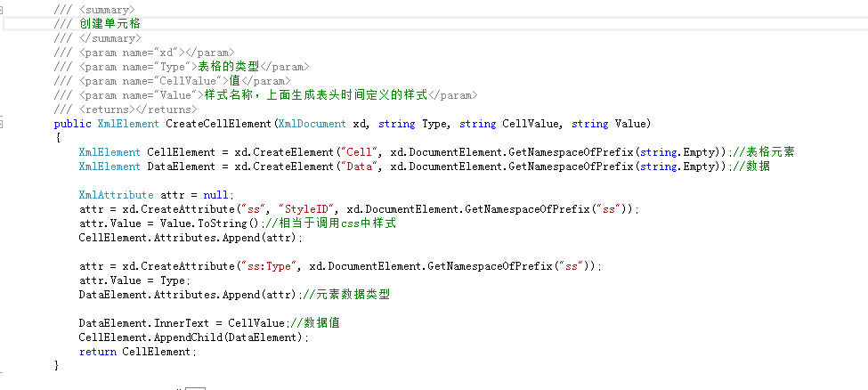Viewport: 868px width, 390px height.
Task: Click the return keyword
Action: (x=97, y=352)
